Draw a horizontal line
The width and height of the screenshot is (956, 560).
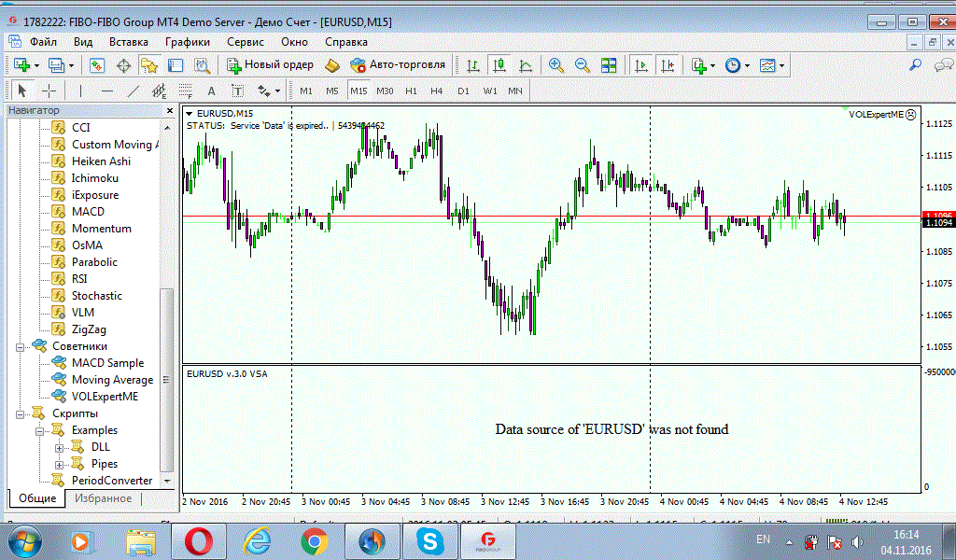(x=107, y=91)
